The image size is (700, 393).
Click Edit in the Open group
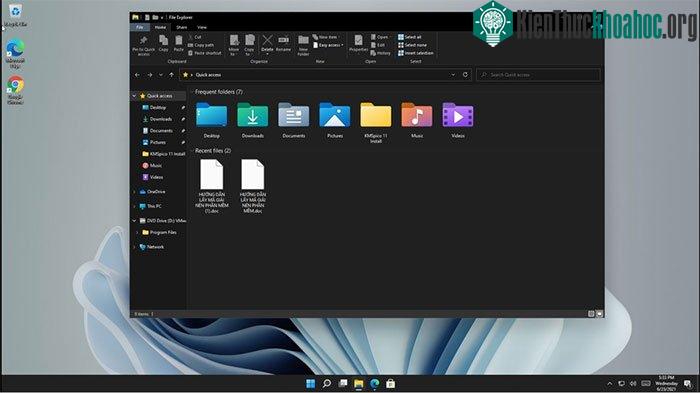[x=378, y=45]
